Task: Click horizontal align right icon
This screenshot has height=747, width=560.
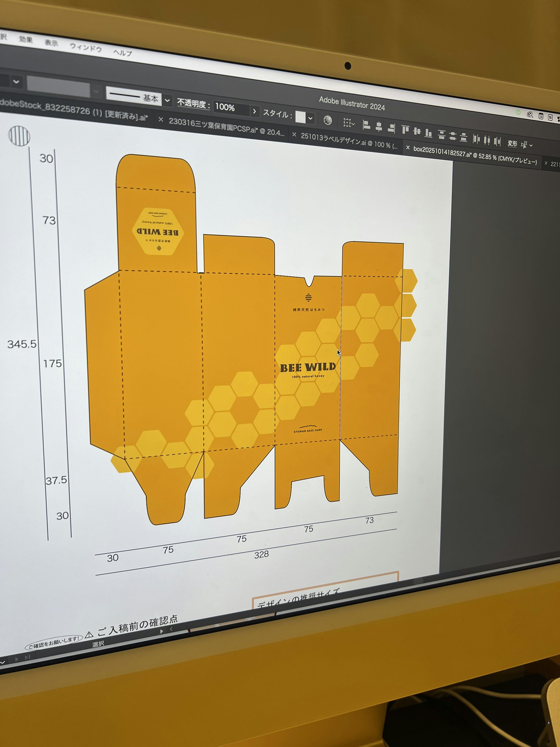Action: (x=391, y=128)
